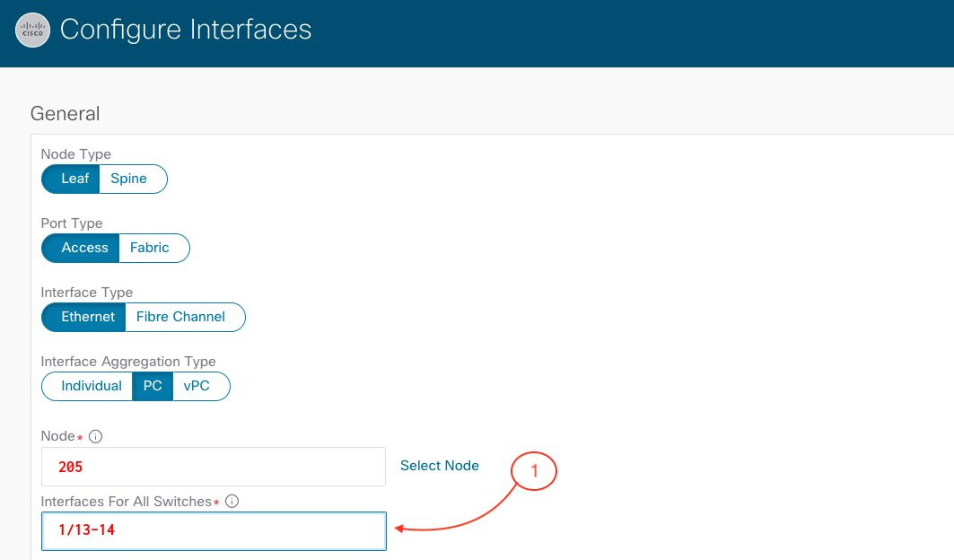This screenshot has width=954, height=560.
Task: Focus the Node input field
Action: point(214,467)
